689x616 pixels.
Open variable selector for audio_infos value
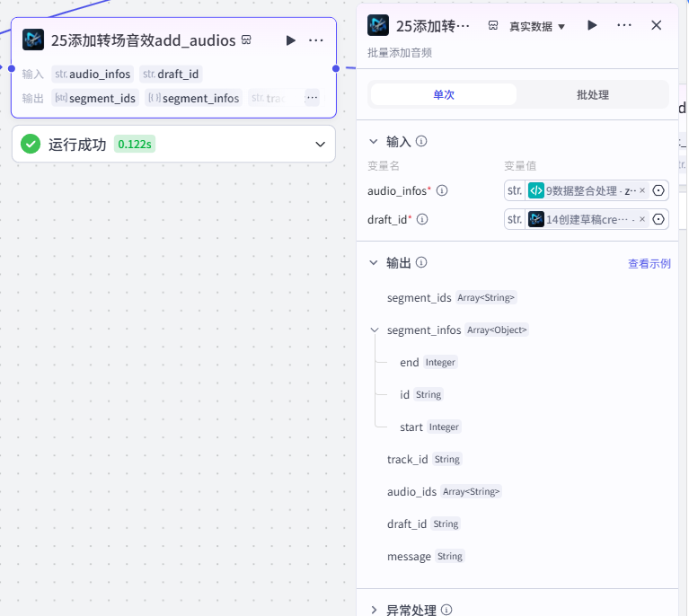pos(658,190)
